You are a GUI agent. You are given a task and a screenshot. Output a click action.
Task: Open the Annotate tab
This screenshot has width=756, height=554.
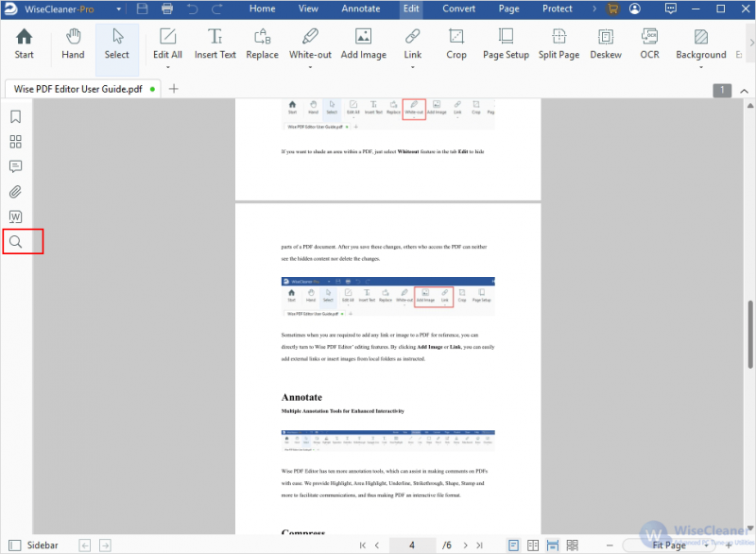[361, 9]
